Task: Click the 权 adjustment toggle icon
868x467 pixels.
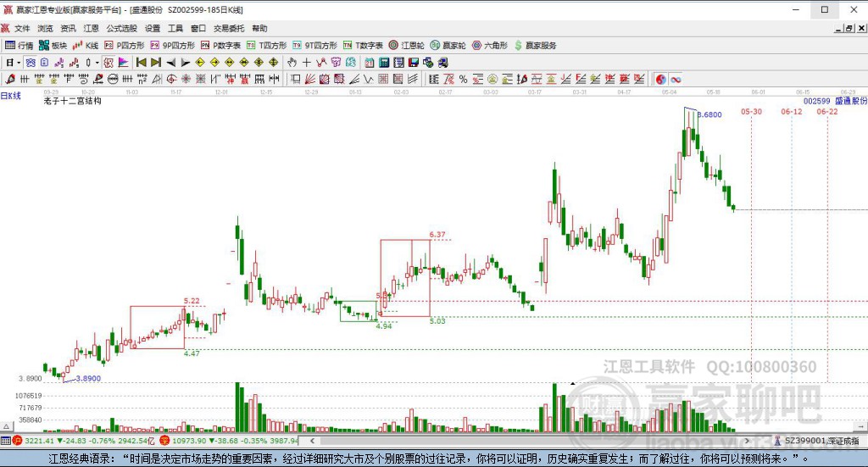Action: tap(108, 63)
